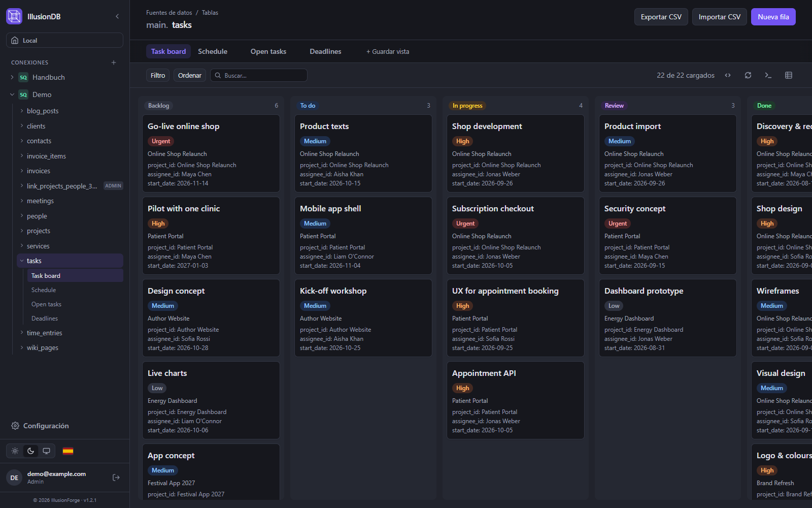Image resolution: width=812 pixels, height=508 pixels.
Task: Open the Go-live online shop card
Action: 211,153
